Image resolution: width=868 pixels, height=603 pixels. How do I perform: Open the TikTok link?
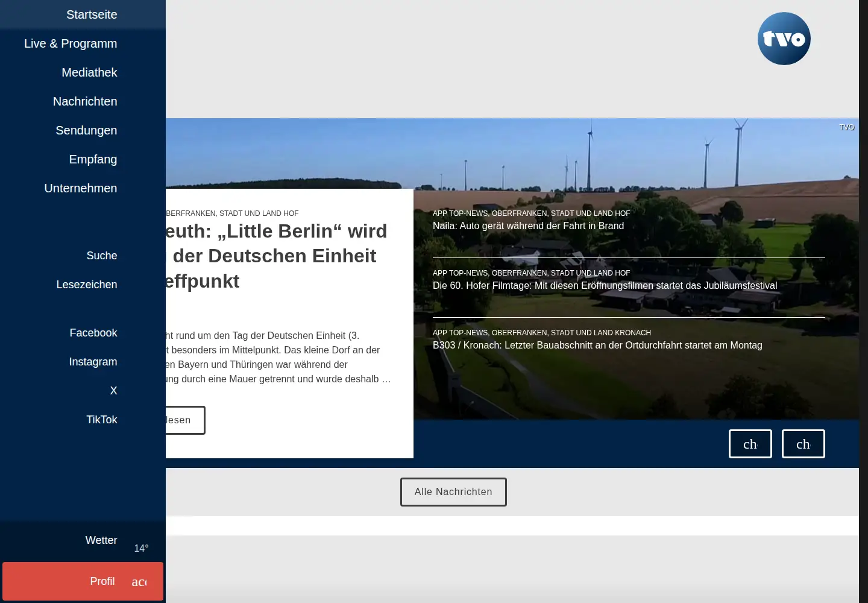(83, 420)
